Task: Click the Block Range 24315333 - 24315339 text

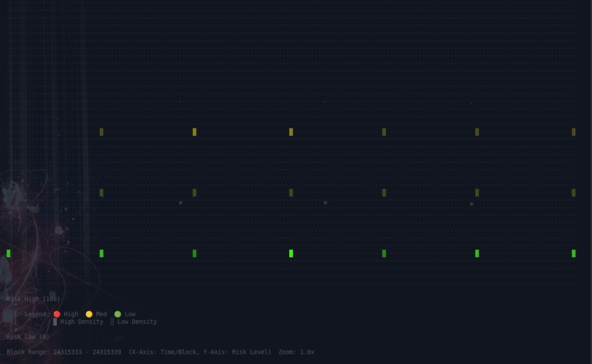Action: (64, 352)
